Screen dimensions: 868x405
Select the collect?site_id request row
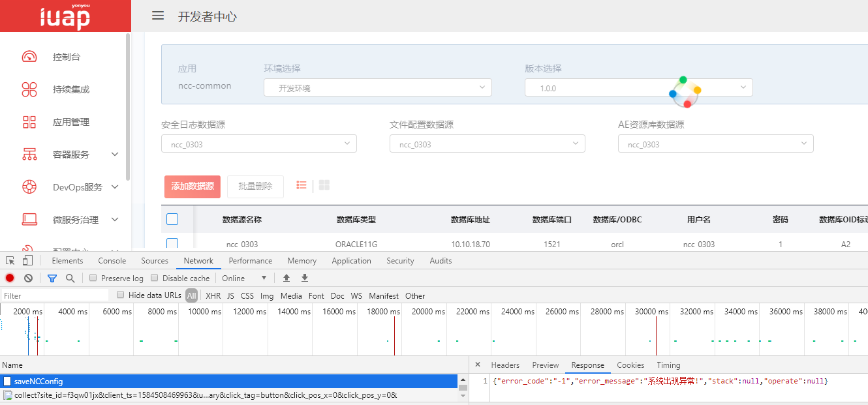click(x=229, y=395)
